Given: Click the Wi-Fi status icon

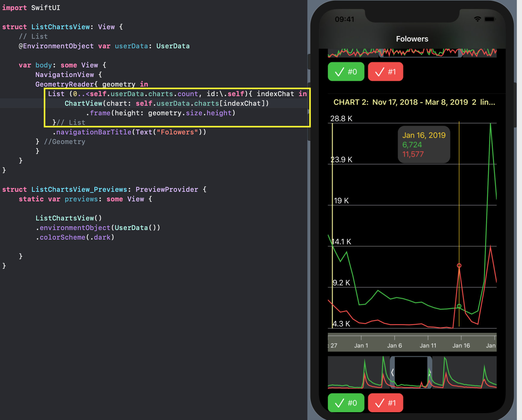Looking at the screenshot, I should point(477,19).
